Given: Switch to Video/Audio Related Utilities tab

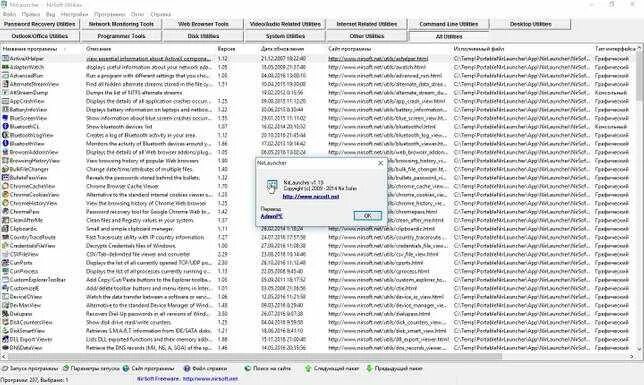Looking at the screenshot, I should coord(285,24).
